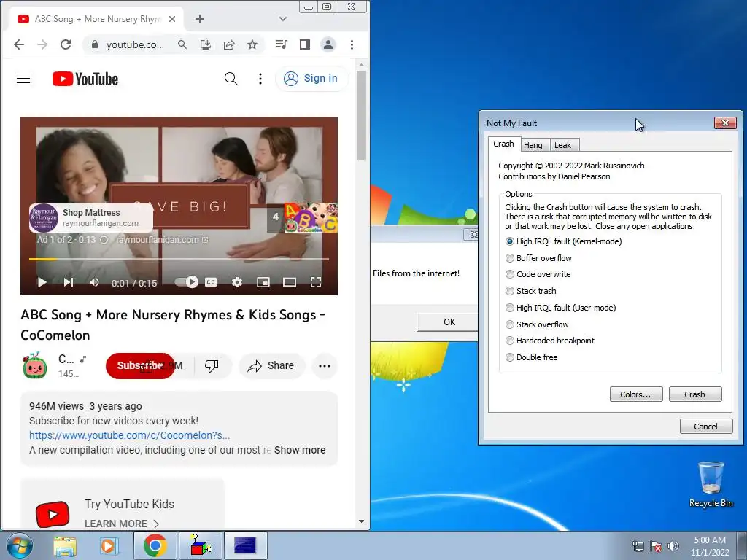This screenshot has width=747, height=560.
Task: Click the zoom magnifier icon in address bar
Action: click(182, 44)
